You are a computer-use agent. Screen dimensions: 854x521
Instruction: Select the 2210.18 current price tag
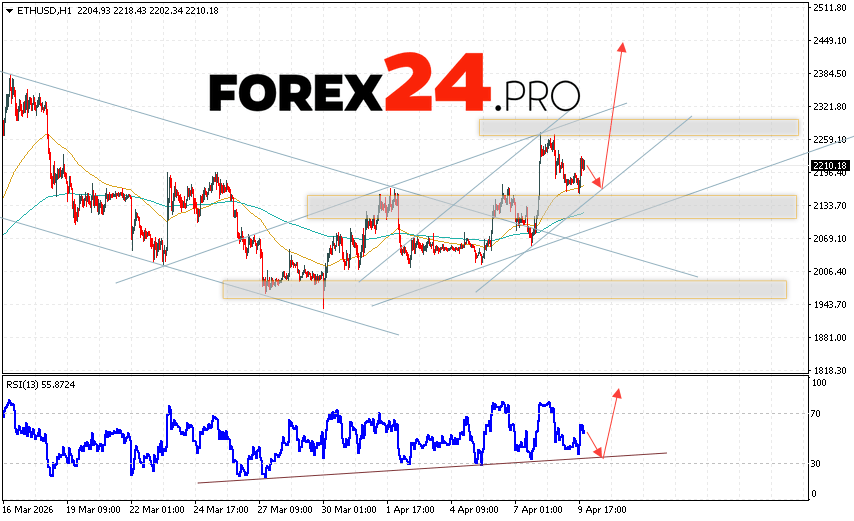point(831,165)
